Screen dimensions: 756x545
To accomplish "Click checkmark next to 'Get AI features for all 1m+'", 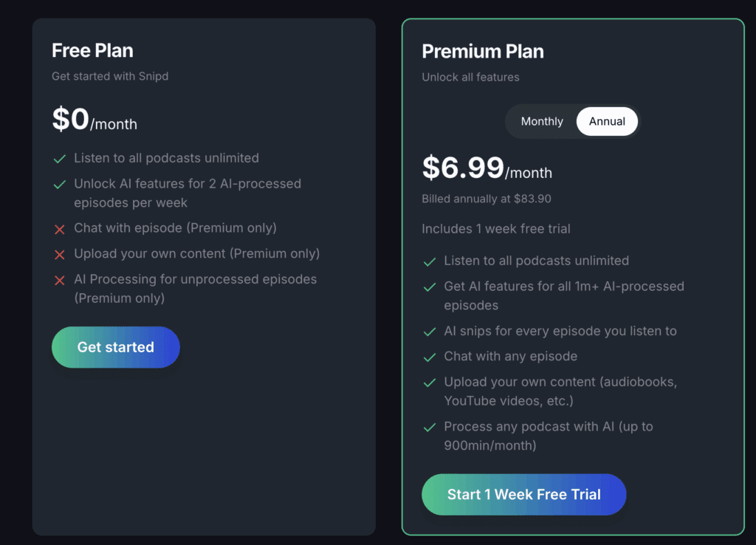I will tap(429, 287).
